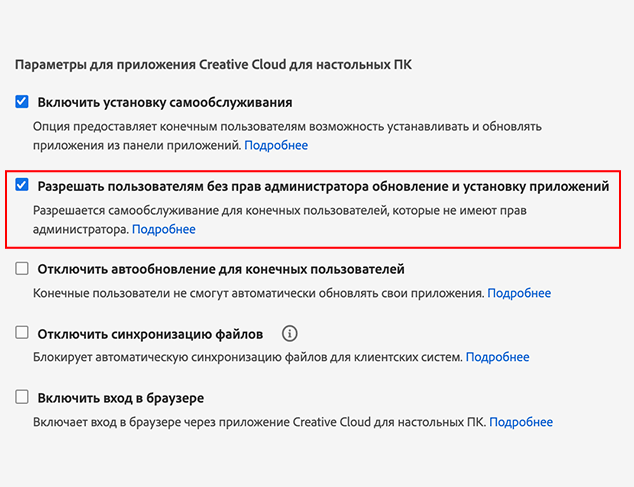634x487 pixels.
Task: Click the "Отключить автообновление для конечных пользователей" label
Action: [220, 269]
